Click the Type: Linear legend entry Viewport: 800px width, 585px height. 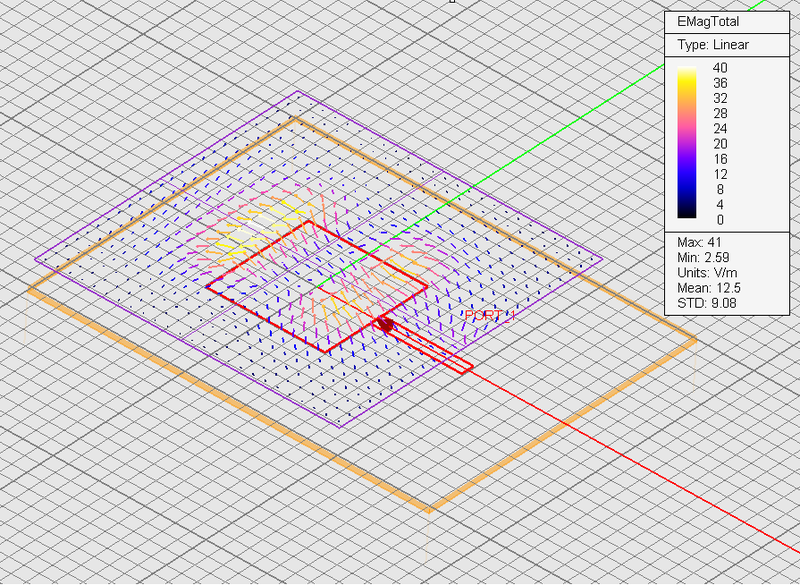click(712, 44)
